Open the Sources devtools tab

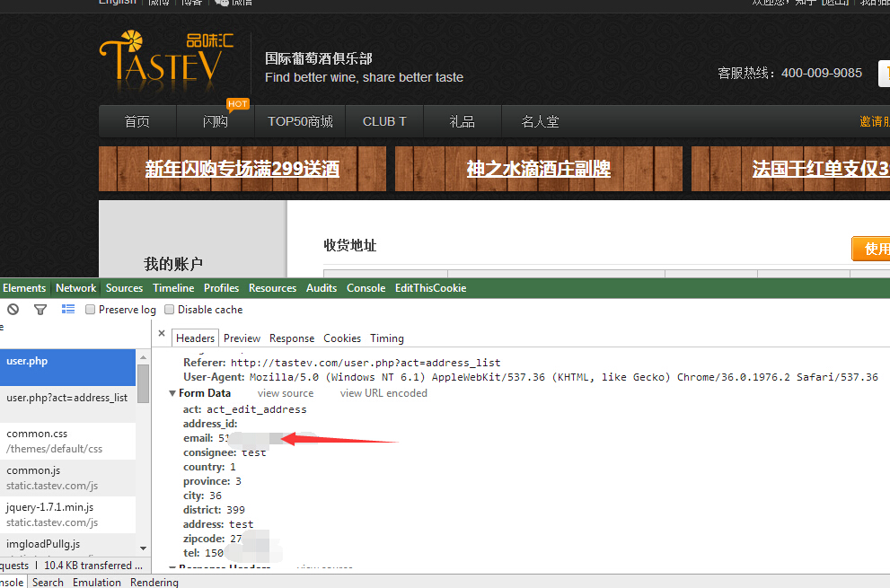pyautogui.click(x=124, y=288)
